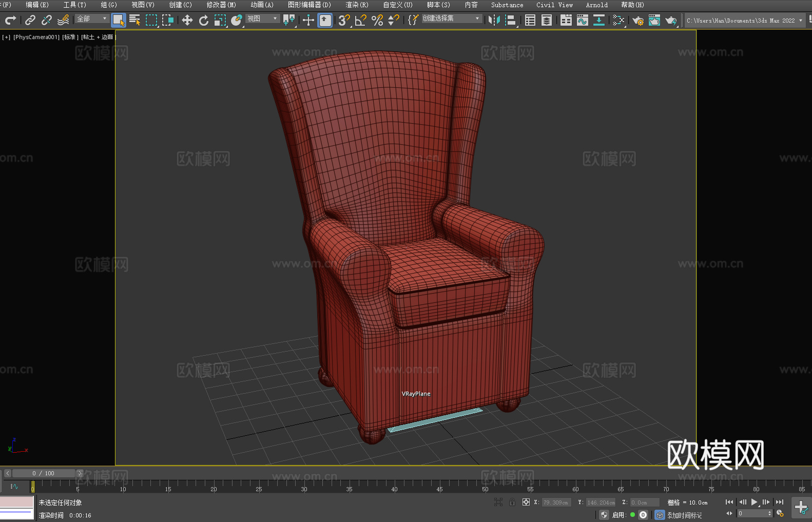Open the reference coordinate 视图 dropdown
The width and height of the screenshot is (812, 522).
point(262,18)
